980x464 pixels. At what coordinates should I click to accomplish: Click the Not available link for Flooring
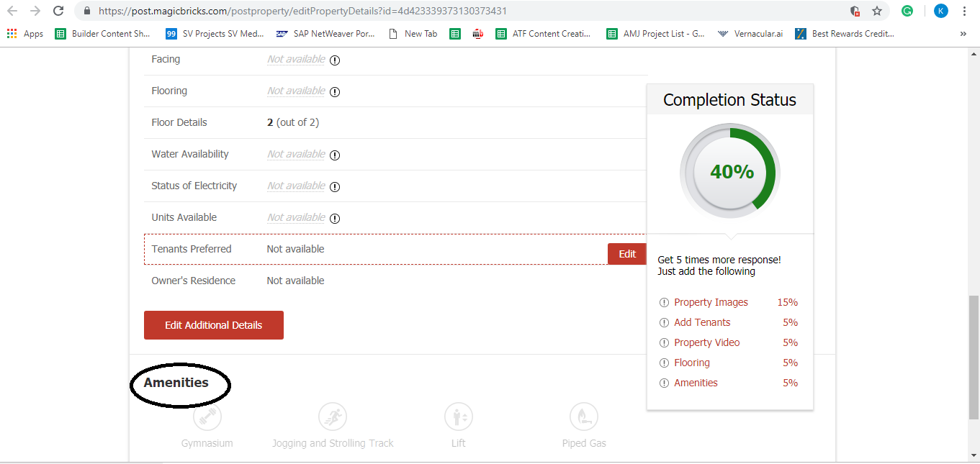point(296,91)
